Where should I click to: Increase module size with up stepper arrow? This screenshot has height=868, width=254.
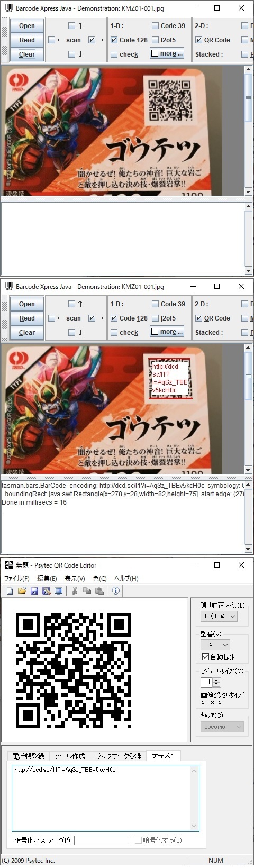[x=216, y=680]
